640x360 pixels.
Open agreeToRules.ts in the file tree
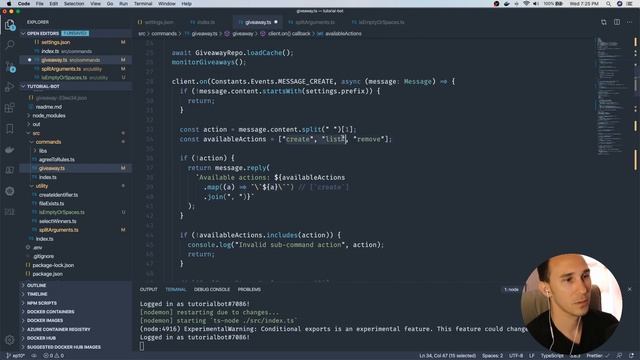click(56, 160)
